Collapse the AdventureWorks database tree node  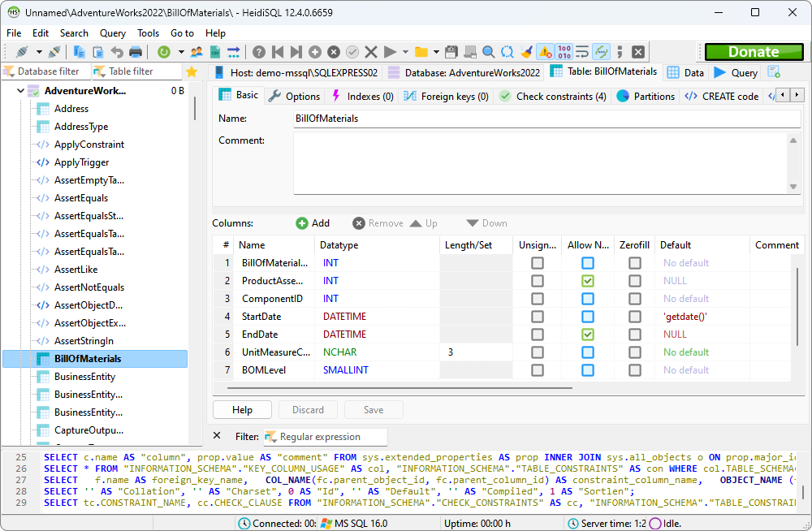21,91
